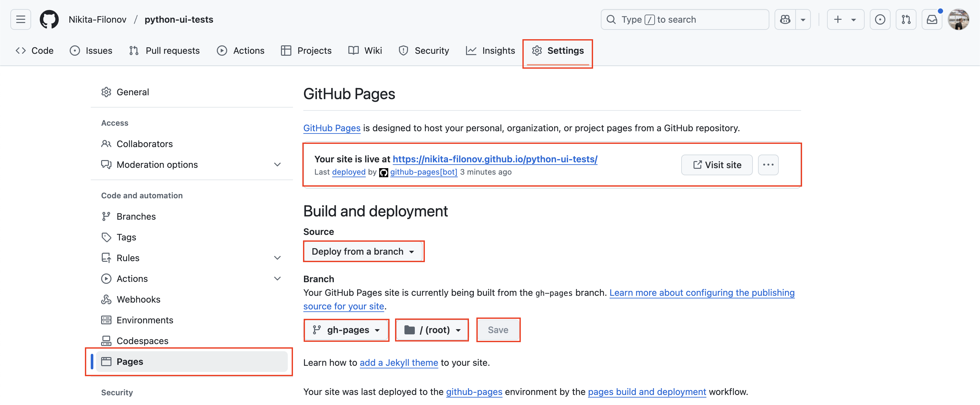Switch to the Pull requests tab
Viewport: 980px width, 405px height.
click(164, 51)
